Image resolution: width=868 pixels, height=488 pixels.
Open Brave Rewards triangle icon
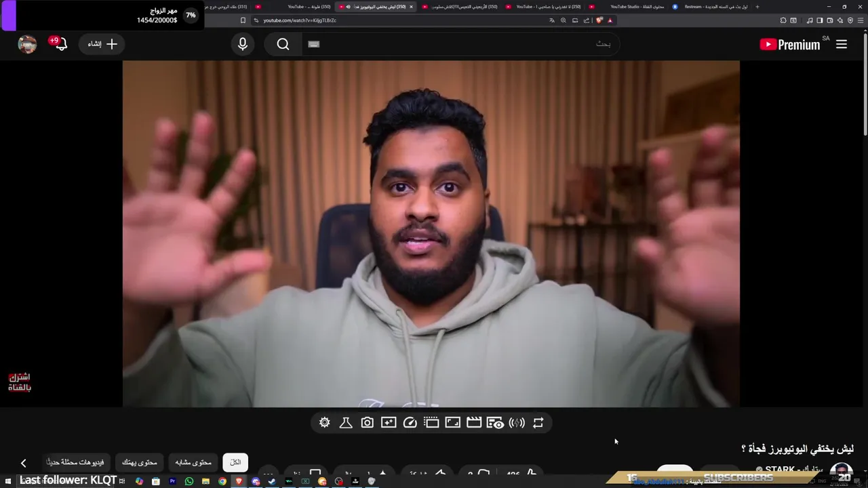point(610,20)
